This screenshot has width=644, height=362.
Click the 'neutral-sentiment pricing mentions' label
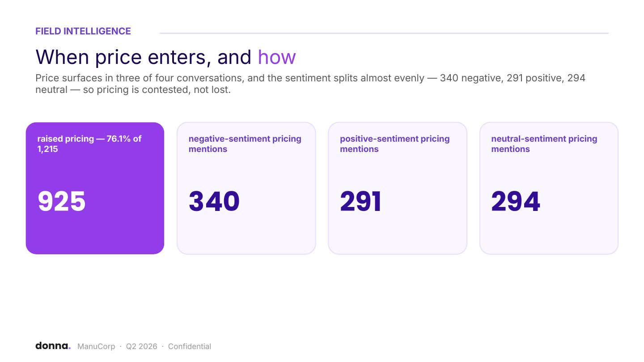544,144
